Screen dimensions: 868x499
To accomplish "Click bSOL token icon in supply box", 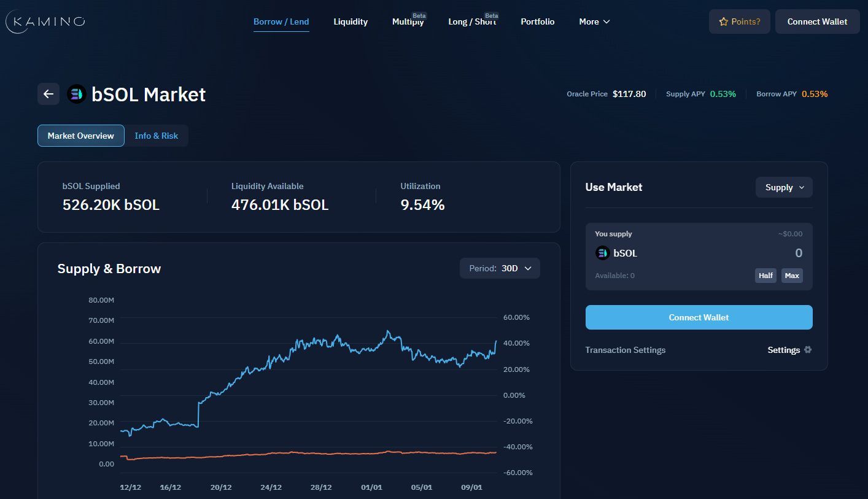I will (x=602, y=253).
